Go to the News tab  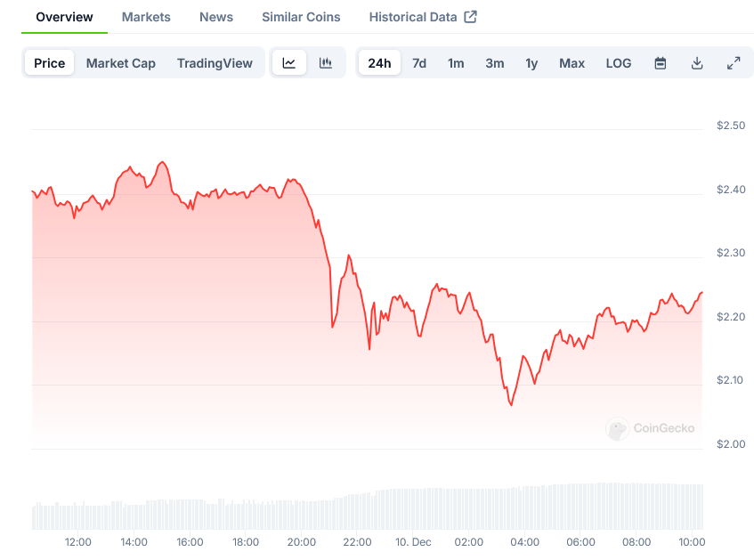(x=216, y=17)
